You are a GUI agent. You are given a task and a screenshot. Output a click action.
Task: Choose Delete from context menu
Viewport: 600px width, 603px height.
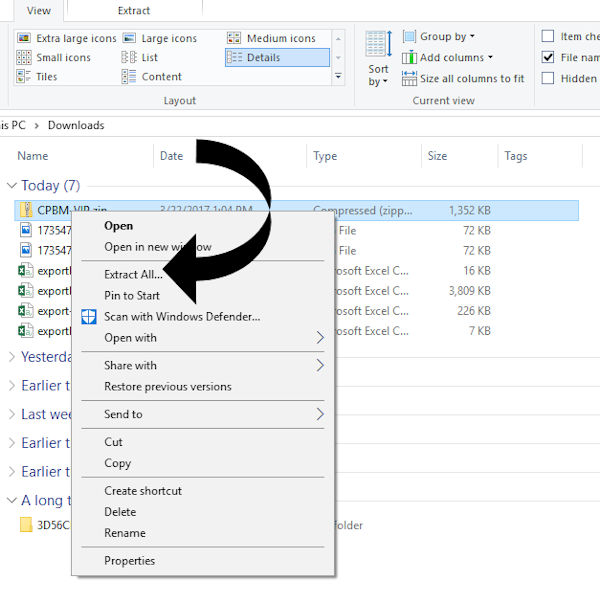coord(203,512)
